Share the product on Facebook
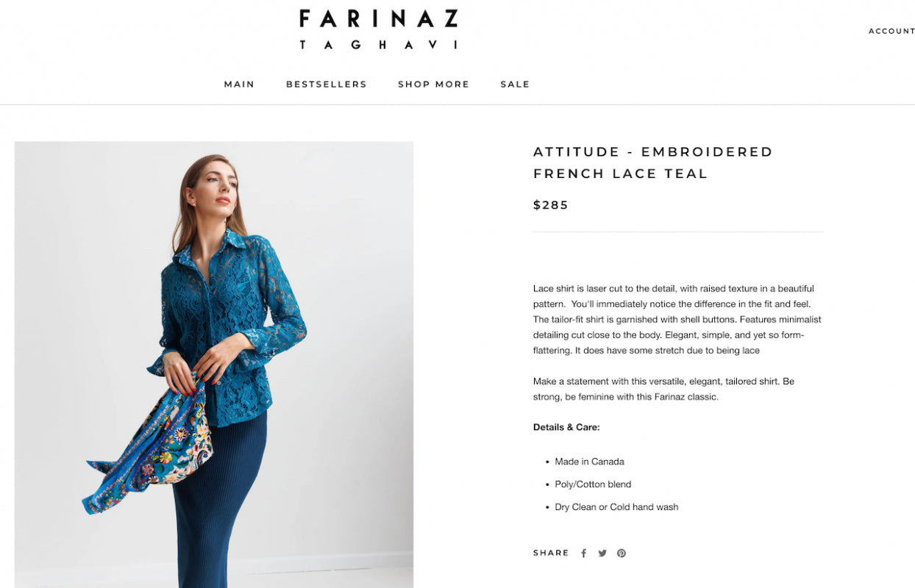Image resolution: width=915 pixels, height=588 pixels. click(x=583, y=553)
